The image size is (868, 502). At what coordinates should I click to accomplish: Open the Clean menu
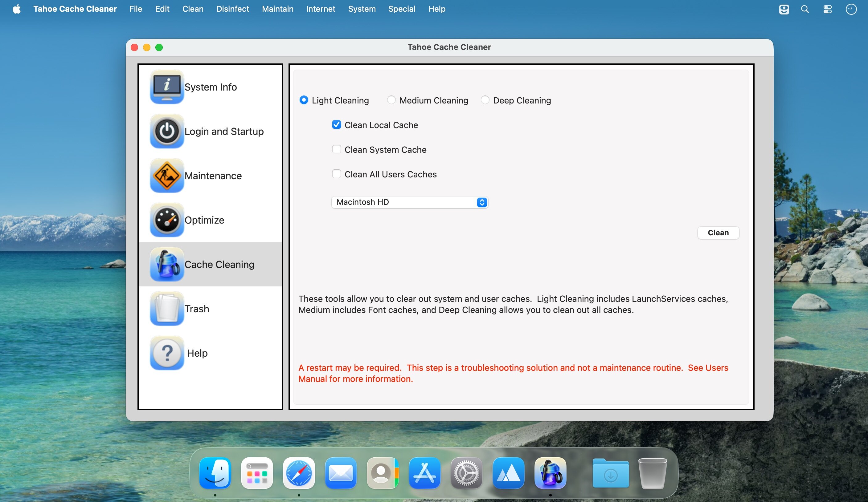point(193,9)
